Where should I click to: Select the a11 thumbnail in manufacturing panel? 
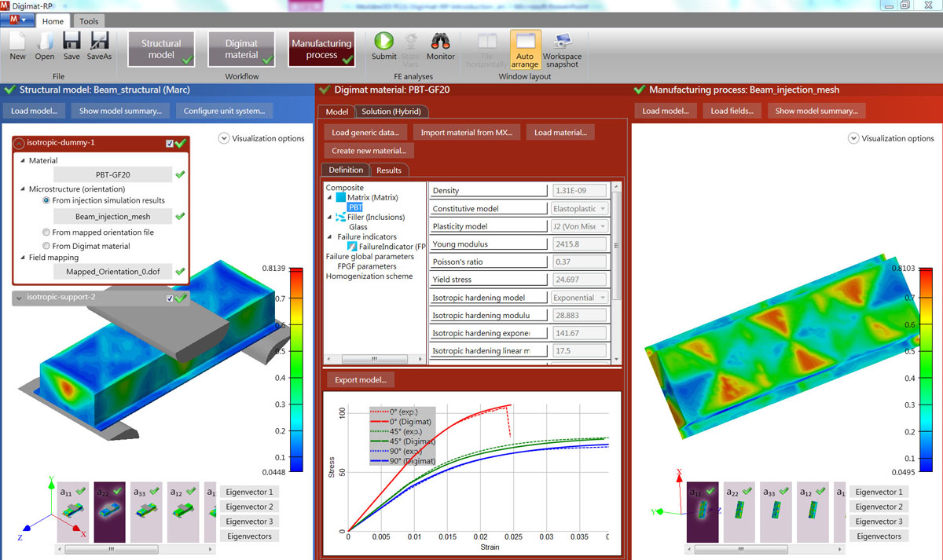(703, 511)
